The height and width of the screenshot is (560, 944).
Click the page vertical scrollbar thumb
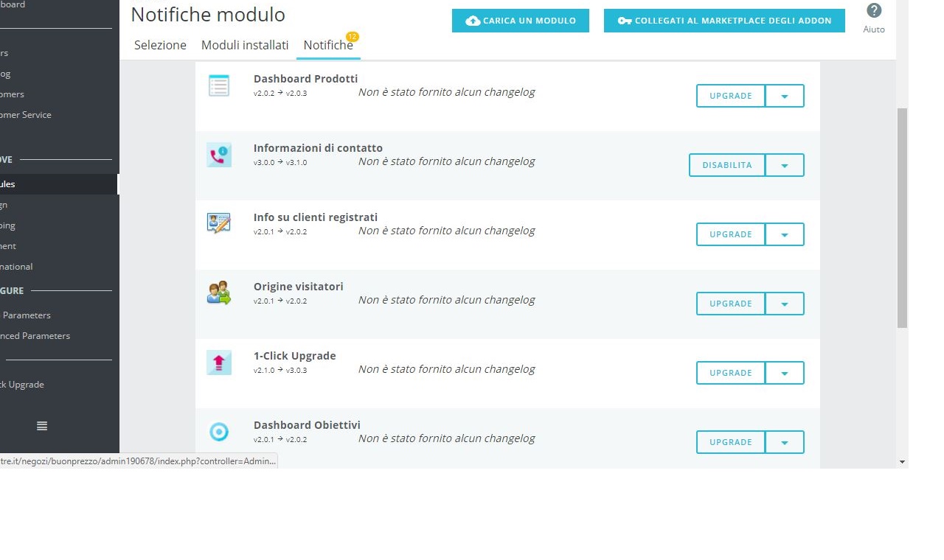[x=902, y=217]
